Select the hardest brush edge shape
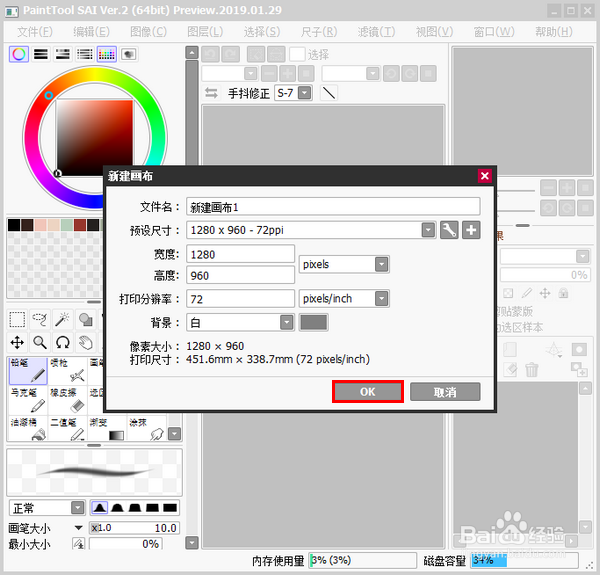This screenshot has width=600, height=575. click(x=170, y=508)
